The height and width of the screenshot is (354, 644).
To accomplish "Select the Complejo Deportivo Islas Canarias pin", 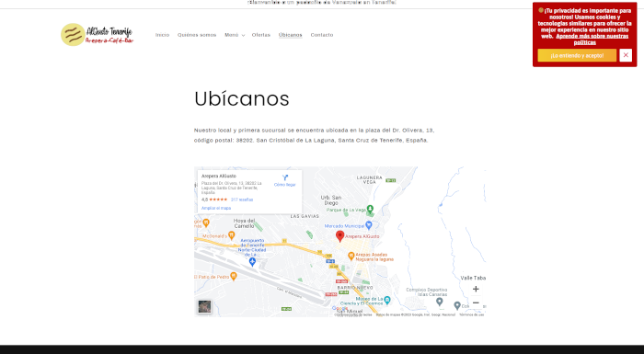I will pos(439,302).
